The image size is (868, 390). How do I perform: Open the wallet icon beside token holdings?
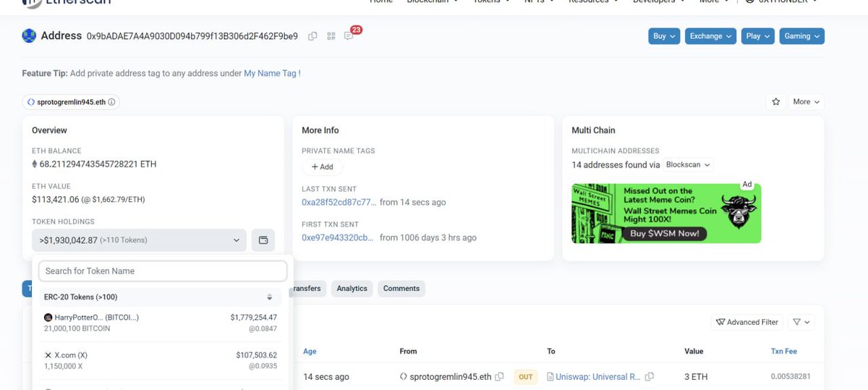coord(263,239)
